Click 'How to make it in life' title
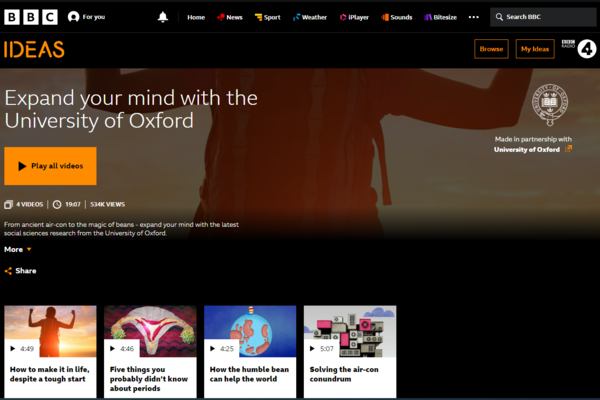Screen dimensions: 600x400 click(x=50, y=374)
